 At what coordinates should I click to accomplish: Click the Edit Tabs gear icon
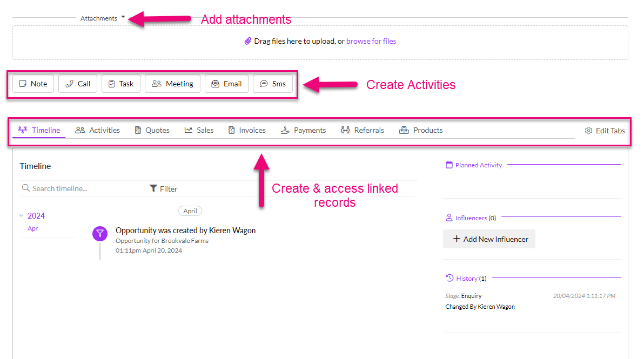(x=588, y=131)
